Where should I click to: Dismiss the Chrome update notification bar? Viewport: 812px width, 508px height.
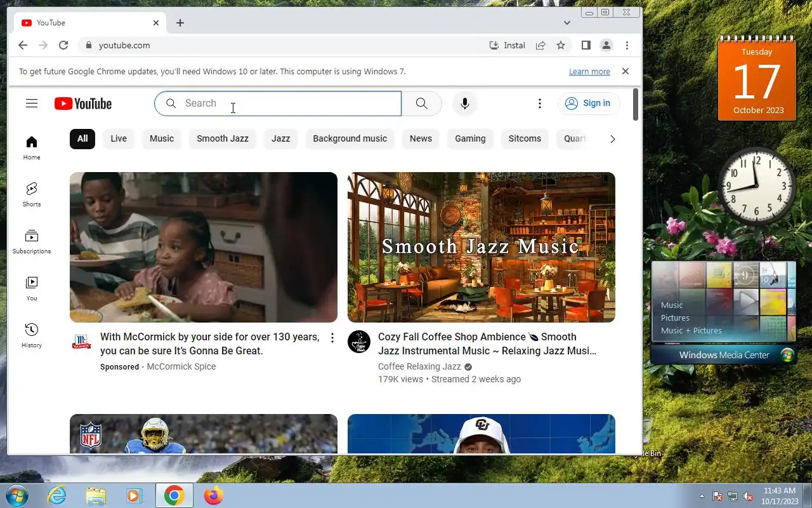[x=625, y=71]
